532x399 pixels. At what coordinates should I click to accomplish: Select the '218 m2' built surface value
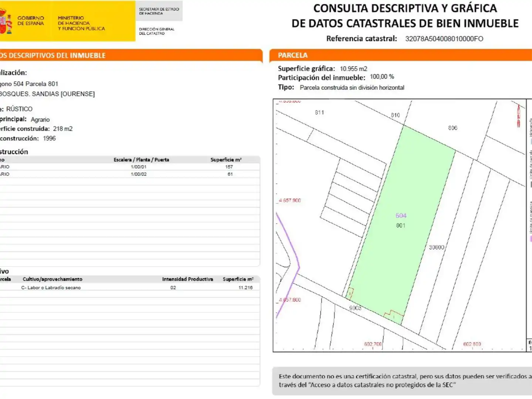click(x=63, y=129)
